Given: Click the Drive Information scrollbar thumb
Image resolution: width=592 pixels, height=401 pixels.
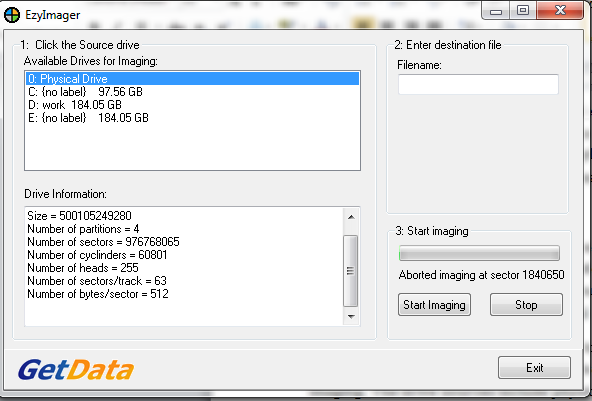Looking at the screenshot, I should pyautogui.click(x=350, y=270).
